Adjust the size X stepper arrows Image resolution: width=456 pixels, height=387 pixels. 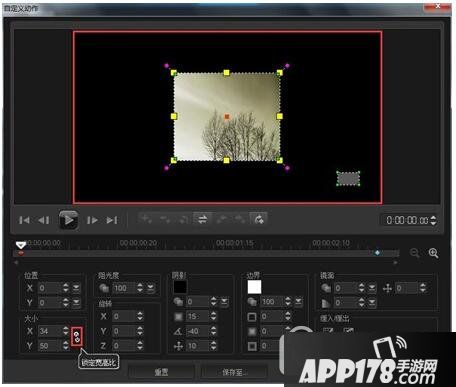66,331
